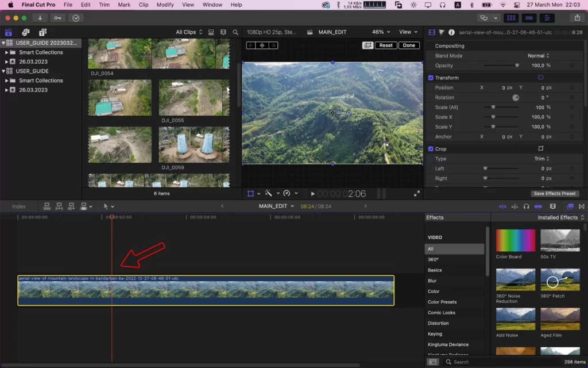This screenshot has width=588, height=368.
Task: Open background tasks checkmark icon
Action: point(76,18)
